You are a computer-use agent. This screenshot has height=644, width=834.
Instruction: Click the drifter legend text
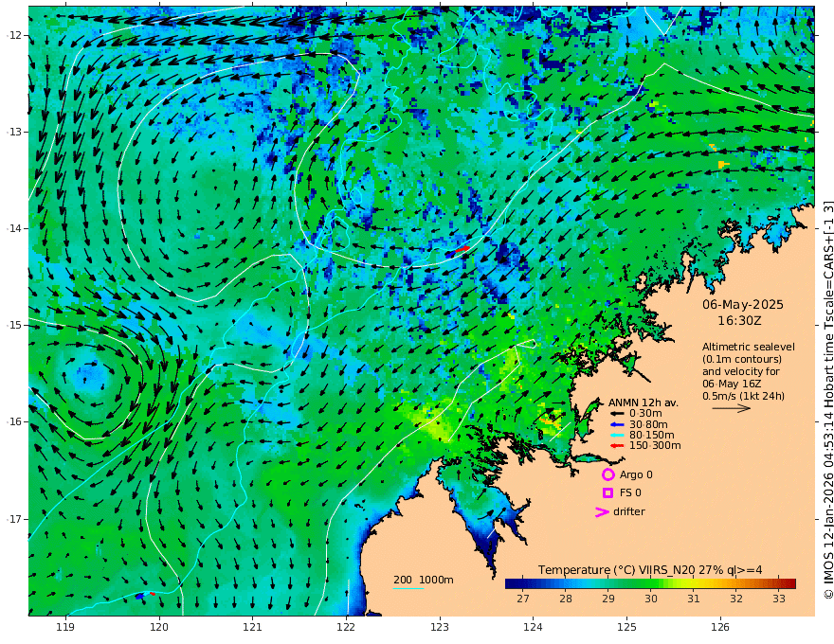pos(629,511)
